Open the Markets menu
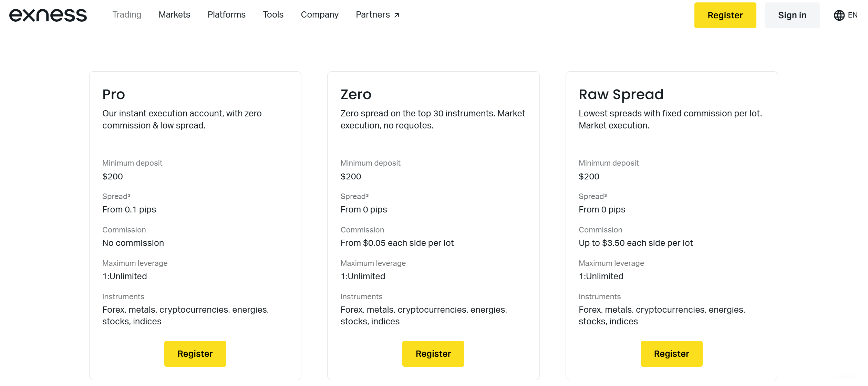This screenshot has width=868, height=386. click(x=174, y=15)
